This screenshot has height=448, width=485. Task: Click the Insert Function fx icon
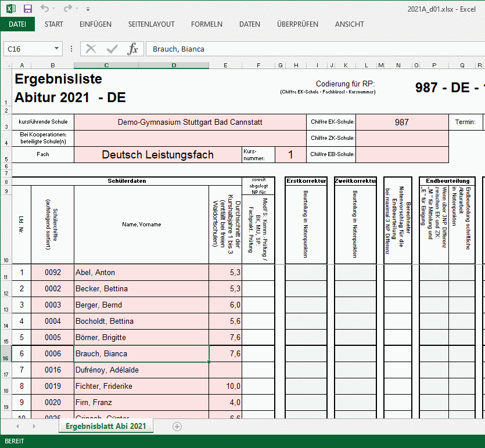[132, 49]
